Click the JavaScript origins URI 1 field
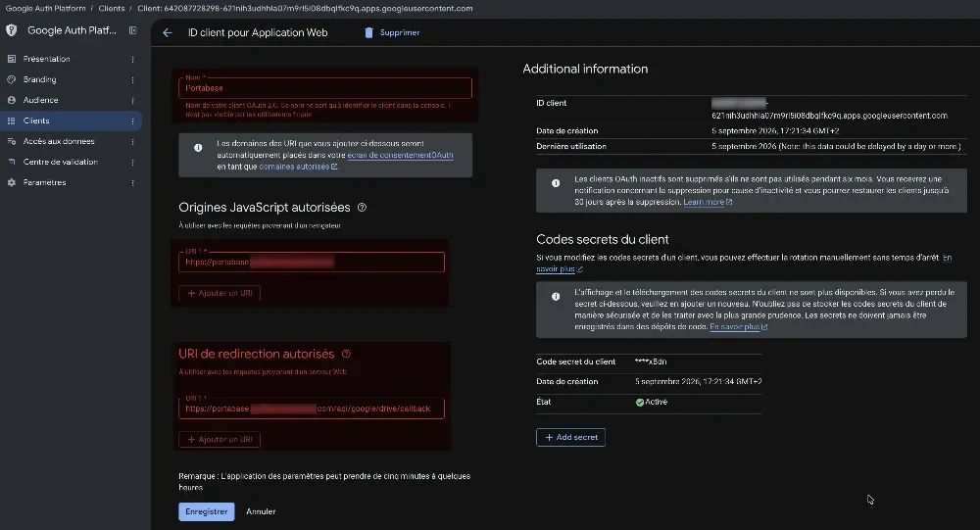The height and width of the screenshot is (530, 980). click(312, 262)
